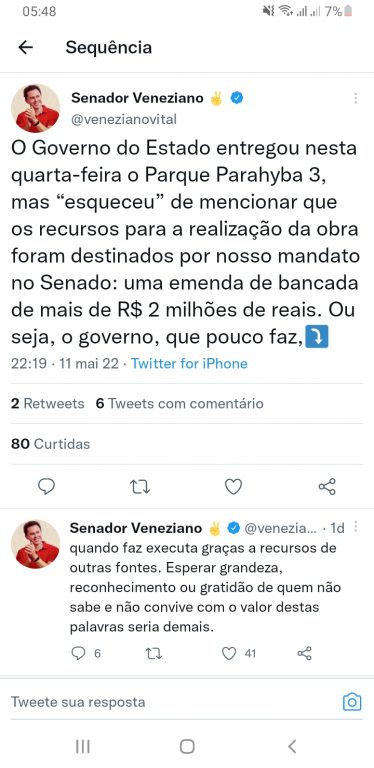Share the main tweet
374x768 pixels.
[x=327, y=486]
